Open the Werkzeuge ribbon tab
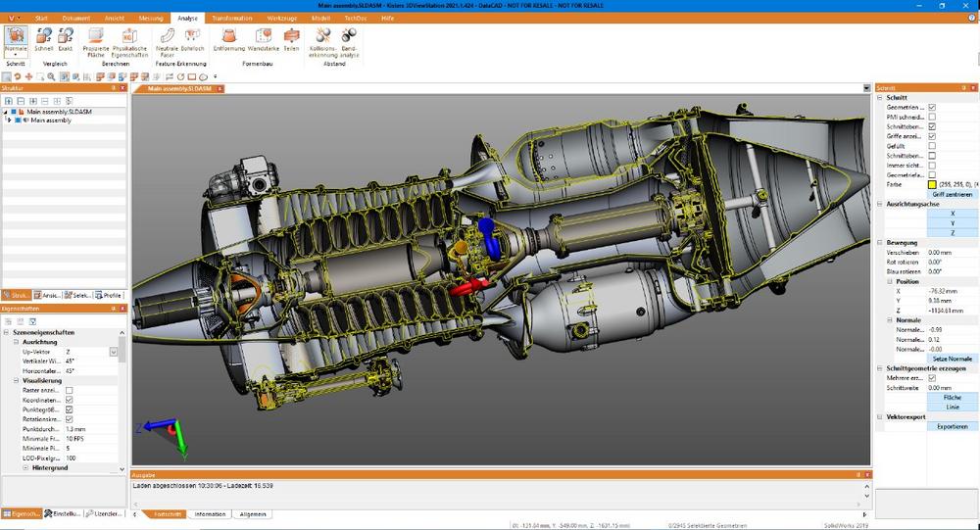Image resolution: width=980 pixels, height=530 pixels. click(x=281, y=18)
